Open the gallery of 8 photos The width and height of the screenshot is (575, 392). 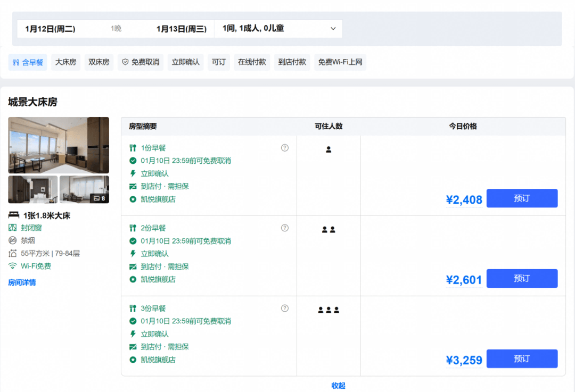coord(84,189)
